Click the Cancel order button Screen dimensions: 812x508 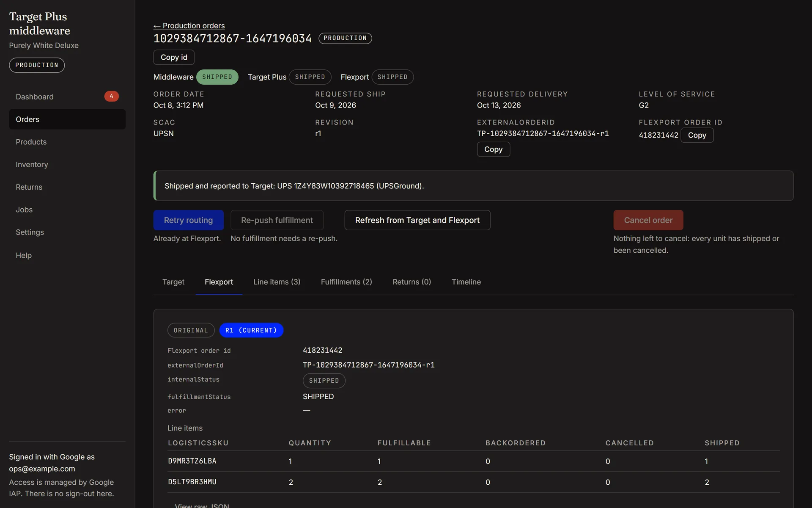coord(648,220)
